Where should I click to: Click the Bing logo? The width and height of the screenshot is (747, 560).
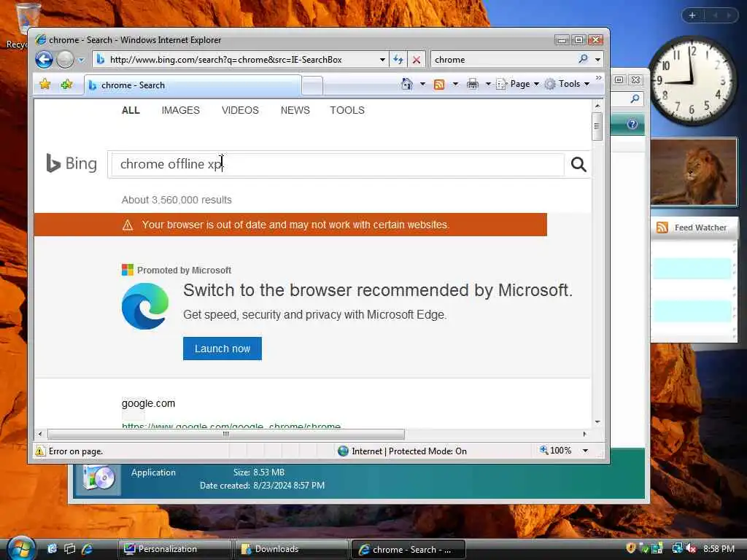tap(71, 163)
